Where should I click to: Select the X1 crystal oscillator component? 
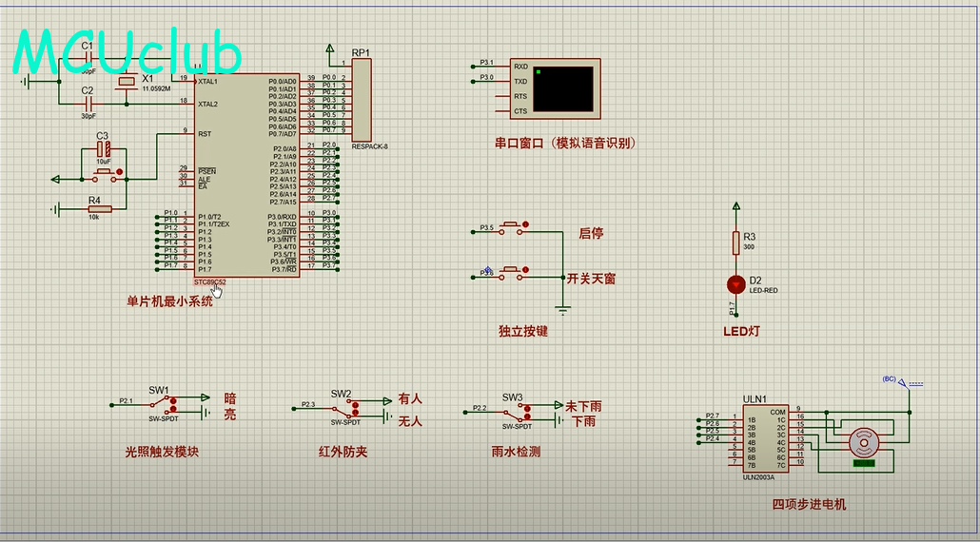pyautogui.click(x=127, y=86)
